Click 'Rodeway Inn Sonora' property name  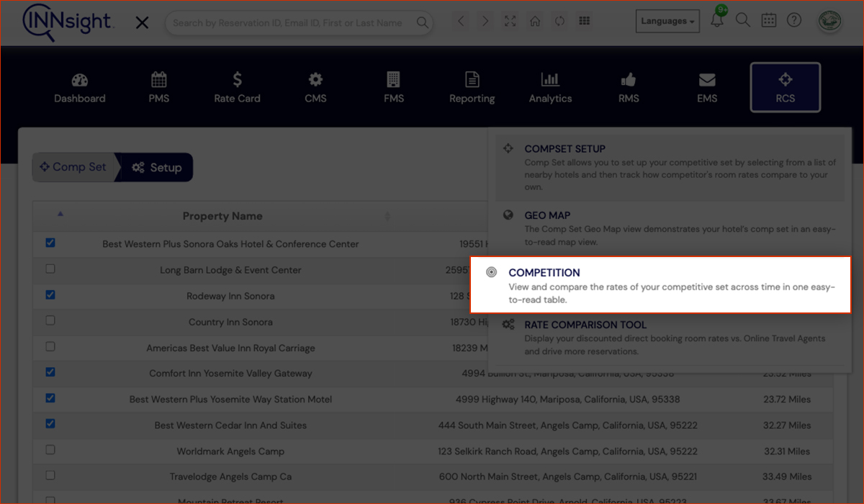coord(230,296)
